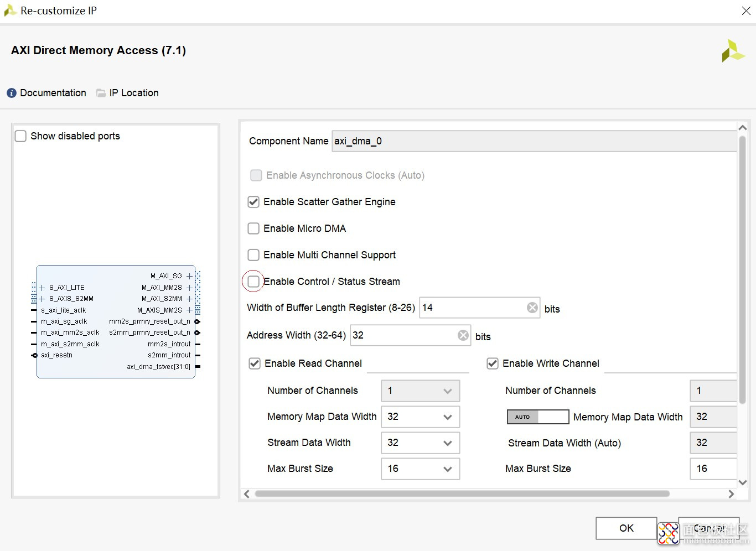Screen dimensions: 756x551
Task: Toggle the AUTO switch for Memory Map Data Width
Action: tap(538, 417)
